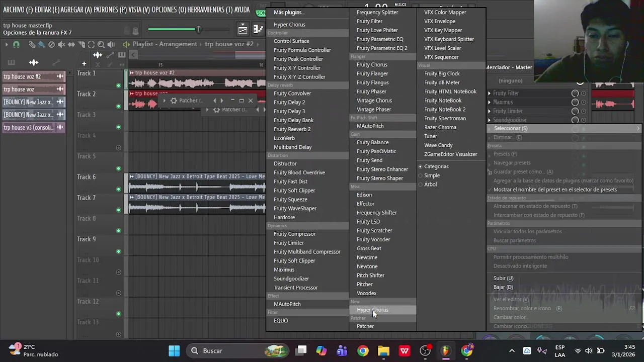Image resolution: width=644 pixels, height=362 pixels.
Task: Toggle mute LED for Track 1
Action: (x=119, y=85)
